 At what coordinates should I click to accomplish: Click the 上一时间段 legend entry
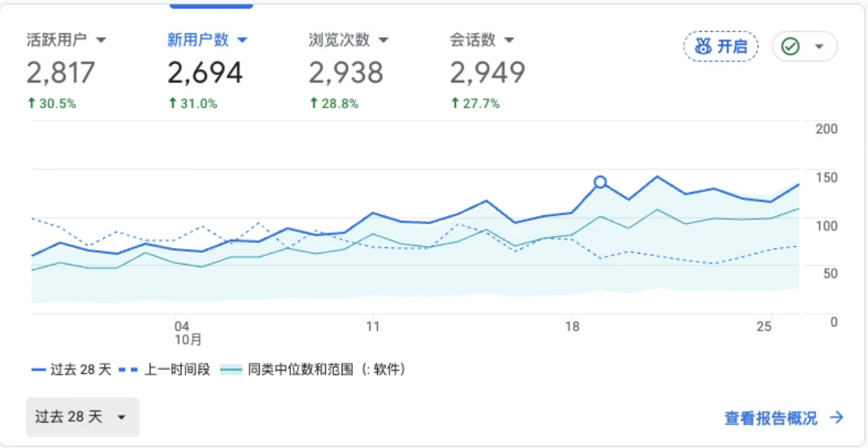tap(164, 370)
